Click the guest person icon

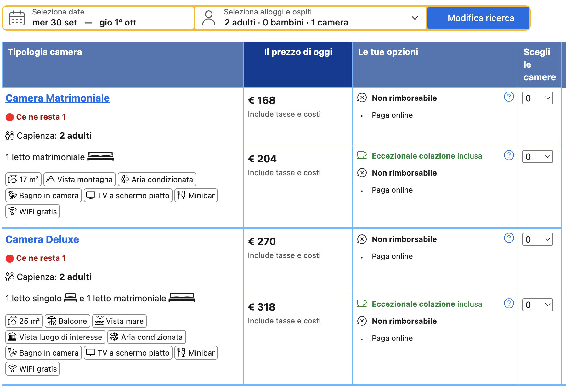209,18
